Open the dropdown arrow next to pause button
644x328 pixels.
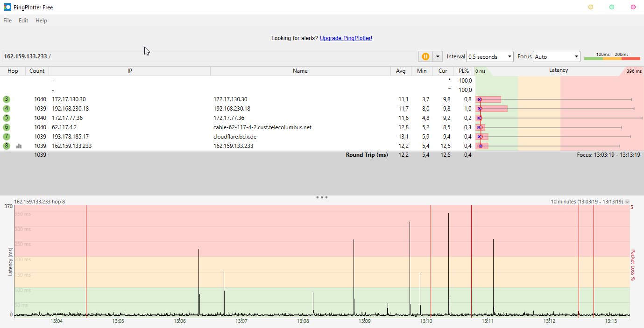coord(438,56)
